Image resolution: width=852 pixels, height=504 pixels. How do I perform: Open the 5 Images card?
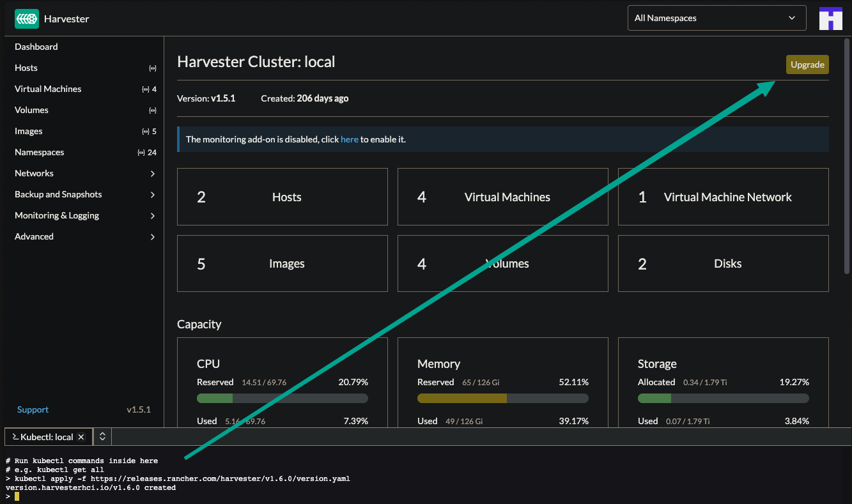coord(283,263)
